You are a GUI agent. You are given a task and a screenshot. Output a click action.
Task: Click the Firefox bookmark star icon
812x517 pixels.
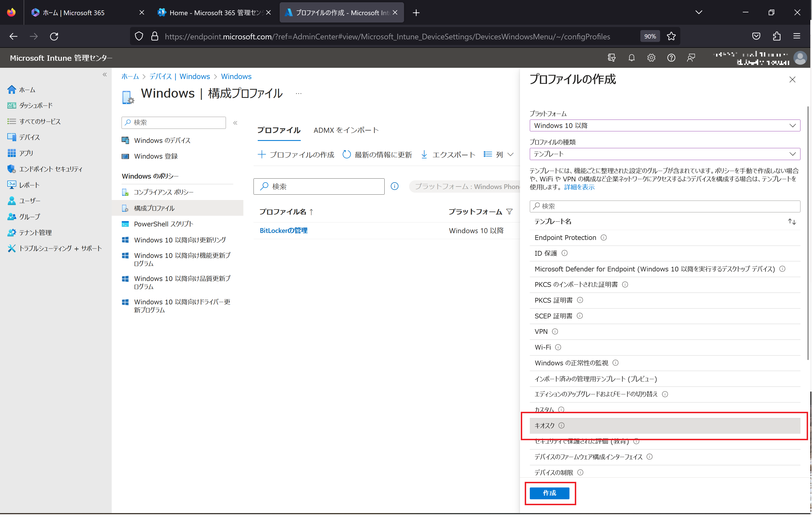(x=671, y=36)
